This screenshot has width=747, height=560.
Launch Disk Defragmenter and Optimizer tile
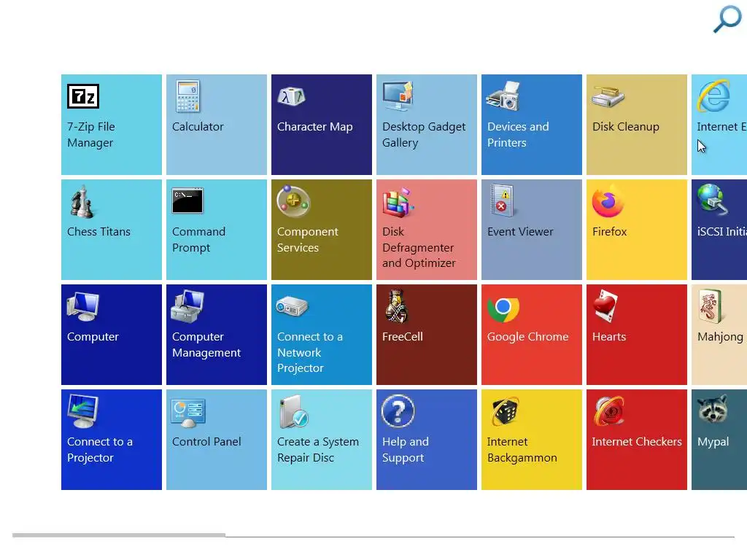pyautogui.click(x=427, y=230)
